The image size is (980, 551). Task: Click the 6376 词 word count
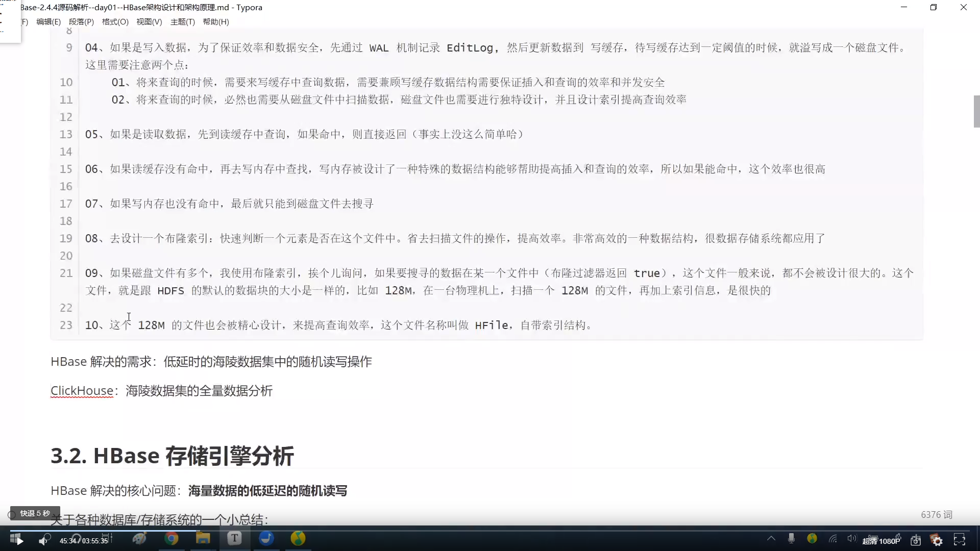(x=936, y=515)
